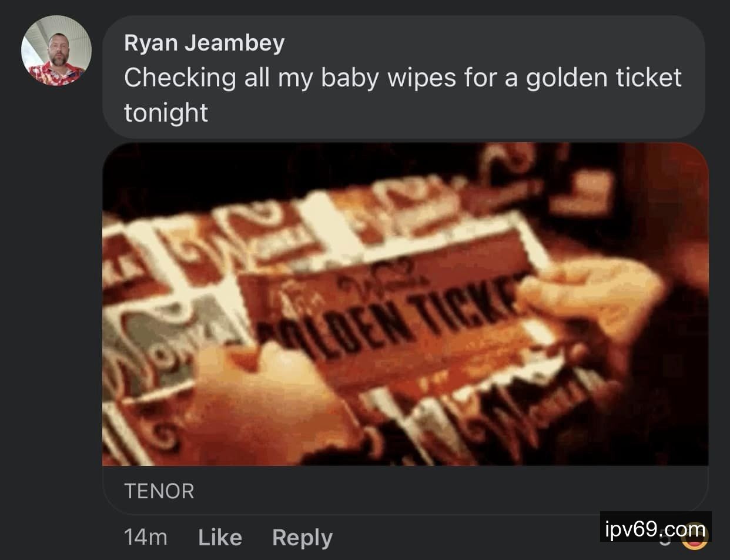Play the Golden Ticket GIF
This screenshot has width=730, height=560.
[x=406, y=304]
